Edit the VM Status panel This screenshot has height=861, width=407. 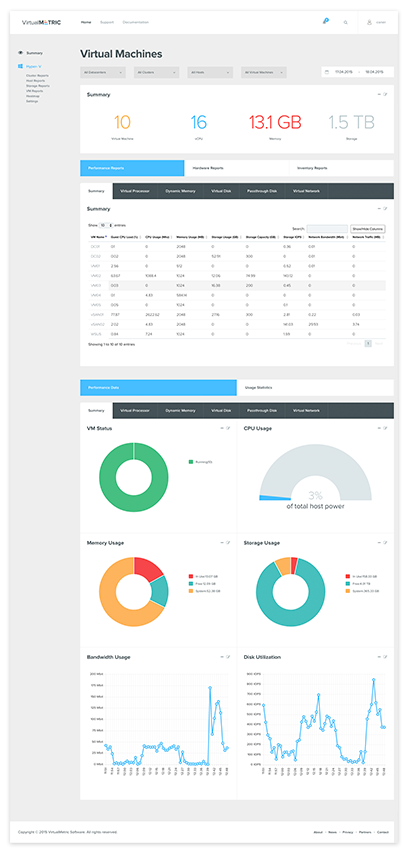point(228,428)
